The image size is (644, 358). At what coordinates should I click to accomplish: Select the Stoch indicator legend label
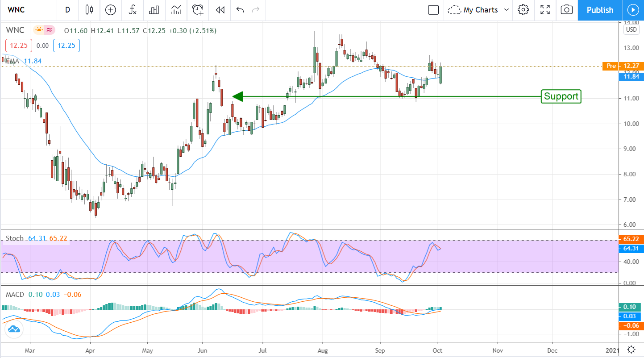pyautogui.click(x=14, y=238)
